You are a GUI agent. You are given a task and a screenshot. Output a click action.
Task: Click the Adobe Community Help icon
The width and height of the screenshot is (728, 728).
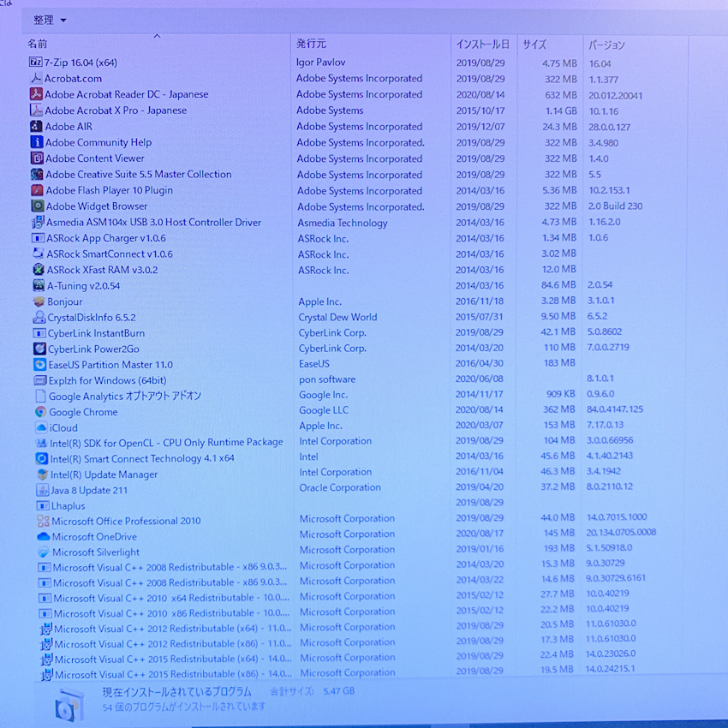(37, 142)
